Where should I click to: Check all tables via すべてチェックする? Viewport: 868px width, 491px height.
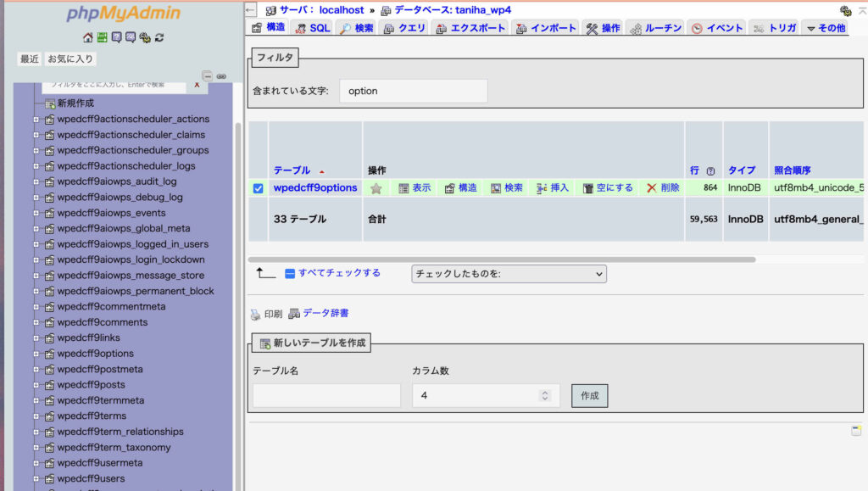(x=339, y=273)
